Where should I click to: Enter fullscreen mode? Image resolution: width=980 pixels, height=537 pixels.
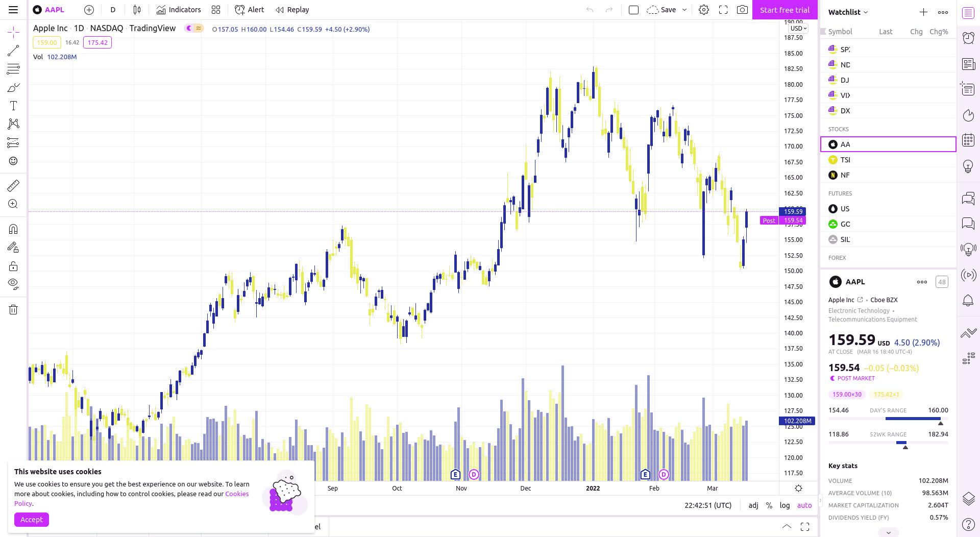tap(723, 10)
